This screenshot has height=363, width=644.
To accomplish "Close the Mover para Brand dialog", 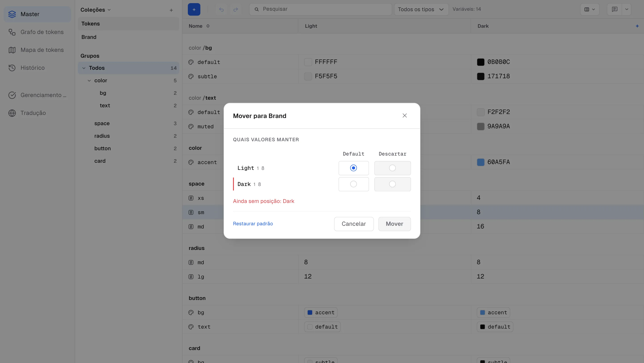I will [x=405, y=115].
